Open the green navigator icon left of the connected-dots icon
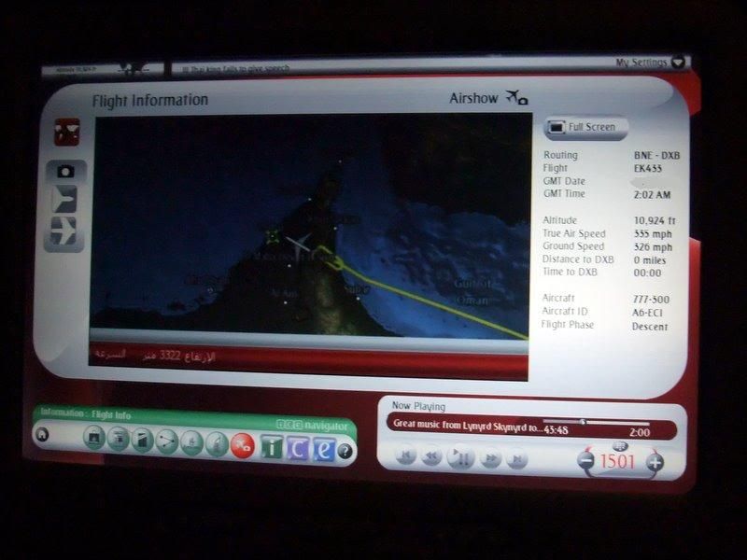This screenshot has height=560, width=747. coord(142,440)
